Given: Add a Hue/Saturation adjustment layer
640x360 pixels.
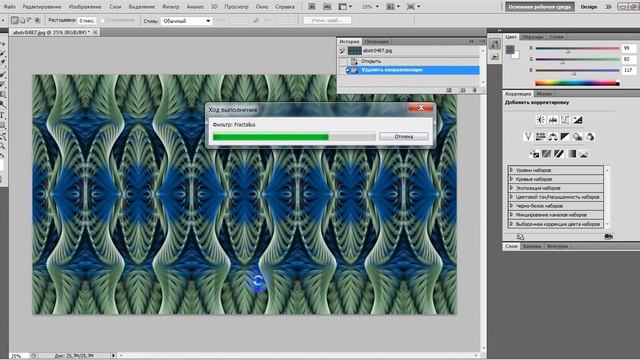Looking at the screenshot, I should pos(540,137).
